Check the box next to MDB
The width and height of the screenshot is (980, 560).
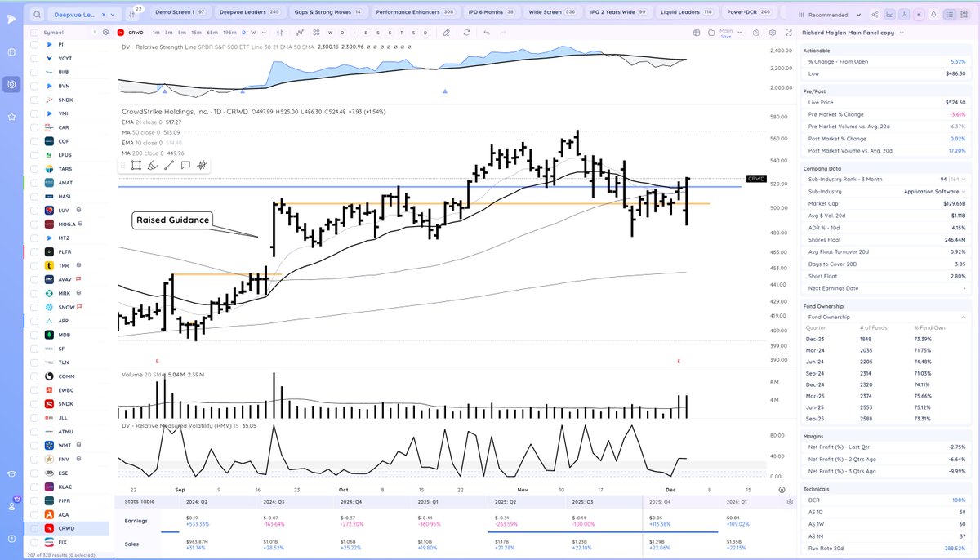coord(34,335)
